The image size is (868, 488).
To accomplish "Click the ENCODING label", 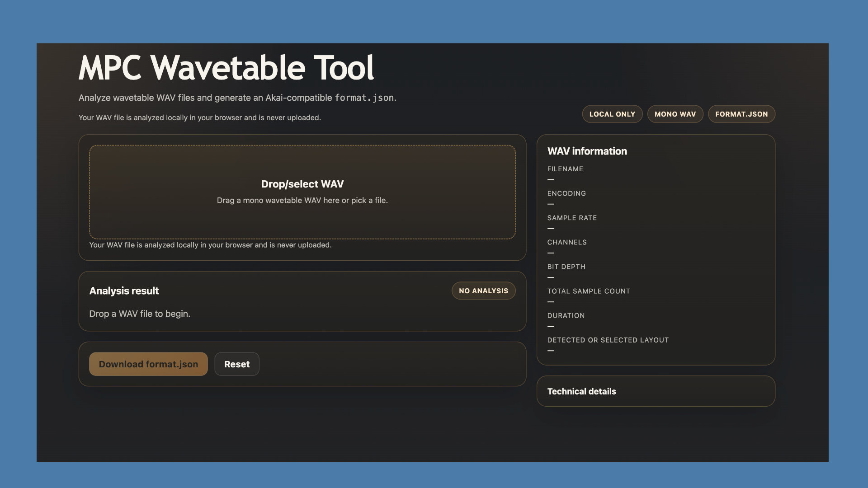I will 566,193.
